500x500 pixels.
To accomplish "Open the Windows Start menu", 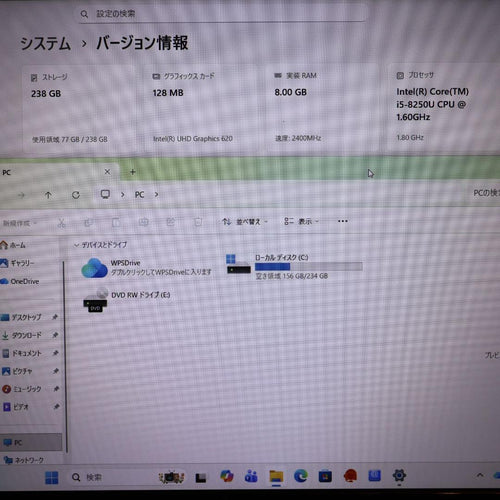I will [x=52, y=478].
